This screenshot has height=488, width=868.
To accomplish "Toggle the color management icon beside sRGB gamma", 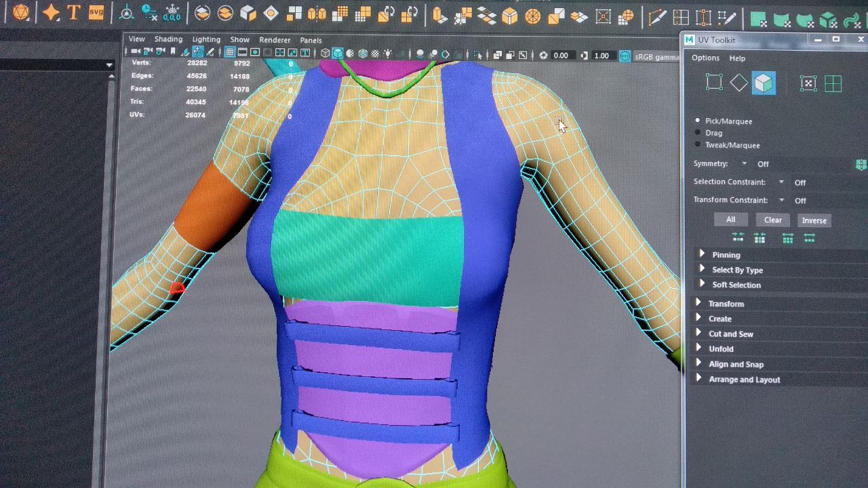I will (x=625, y=56).
